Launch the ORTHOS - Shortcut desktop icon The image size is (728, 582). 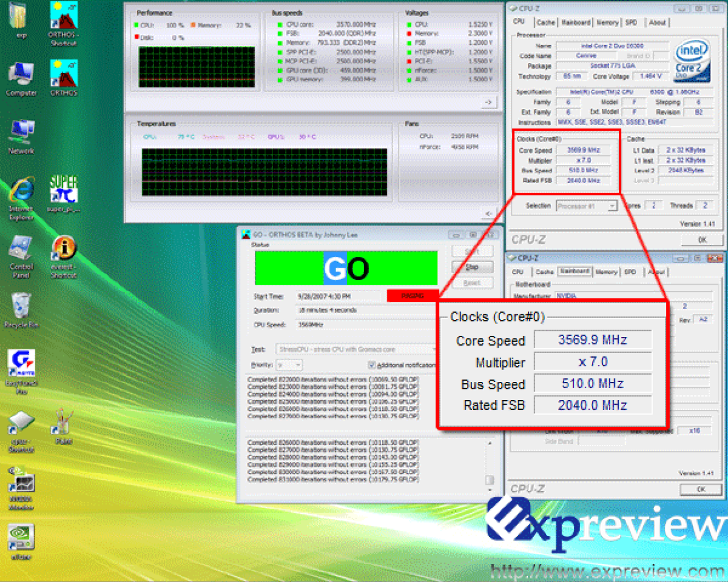pyautogui.click(x=63, y=23)
